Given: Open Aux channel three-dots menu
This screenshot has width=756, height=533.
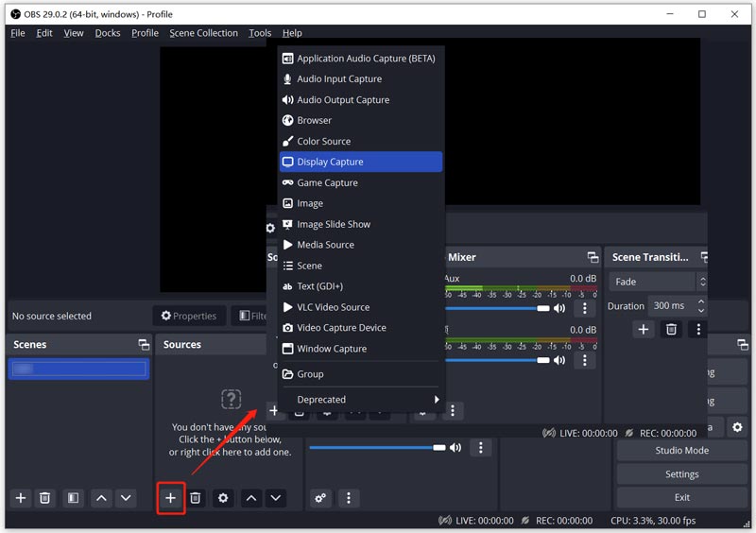Looking at the screenshot, I should [x=585, y=308].
